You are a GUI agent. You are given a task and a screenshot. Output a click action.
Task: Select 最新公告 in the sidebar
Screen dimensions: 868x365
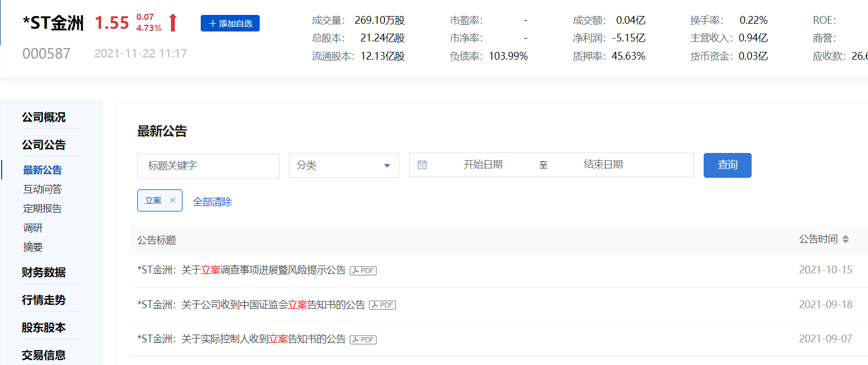tap(42, 170)
